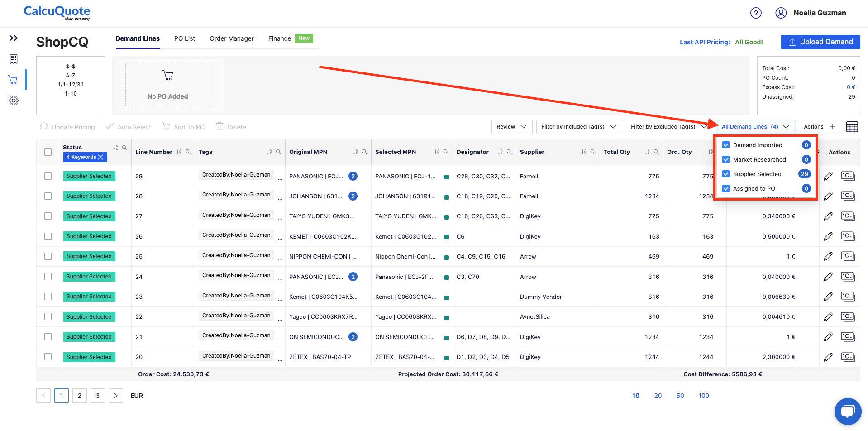Switch to the Order Manager tab
Screen dimensions: 868x431
pyautogui.click(x=232, y=38)
